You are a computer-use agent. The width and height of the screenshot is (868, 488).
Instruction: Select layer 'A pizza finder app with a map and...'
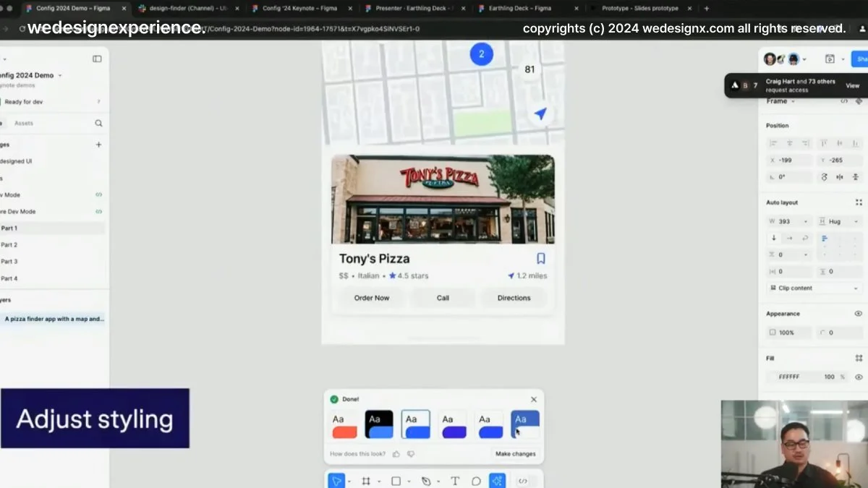point(53,319)
